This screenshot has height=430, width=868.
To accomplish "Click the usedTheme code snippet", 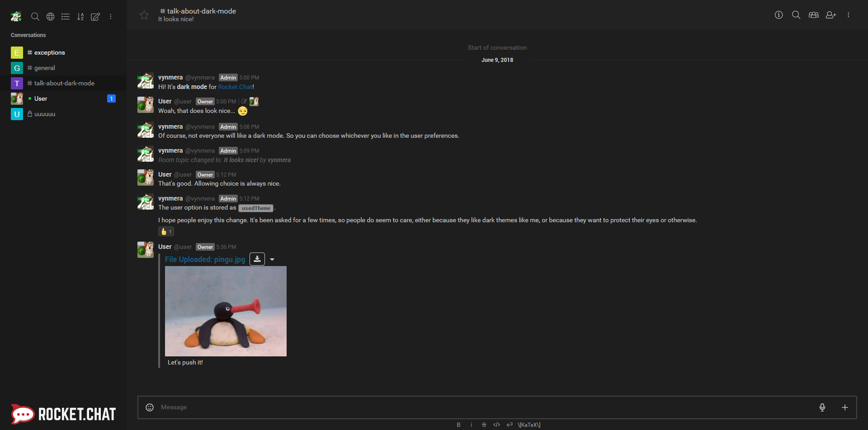I will 256,208.
